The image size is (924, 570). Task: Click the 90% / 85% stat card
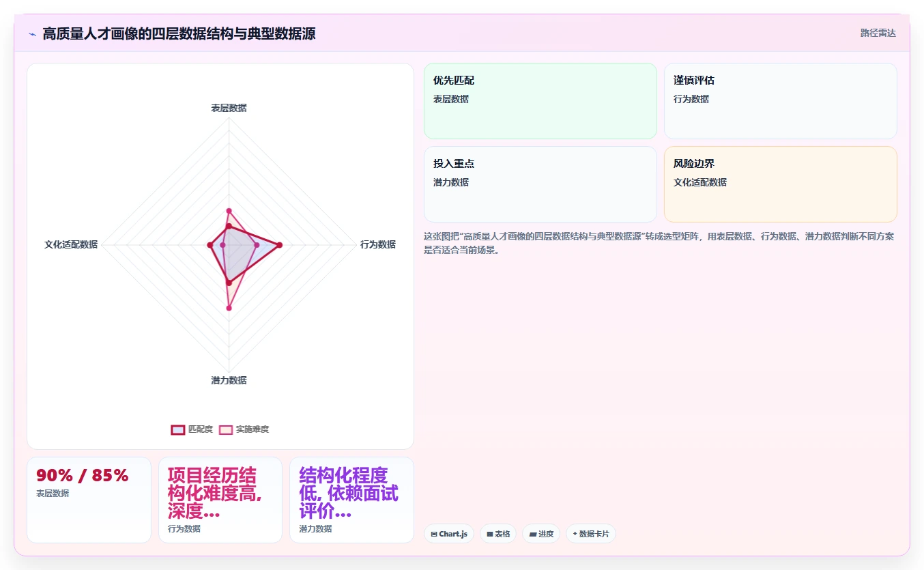pos(89,500)
